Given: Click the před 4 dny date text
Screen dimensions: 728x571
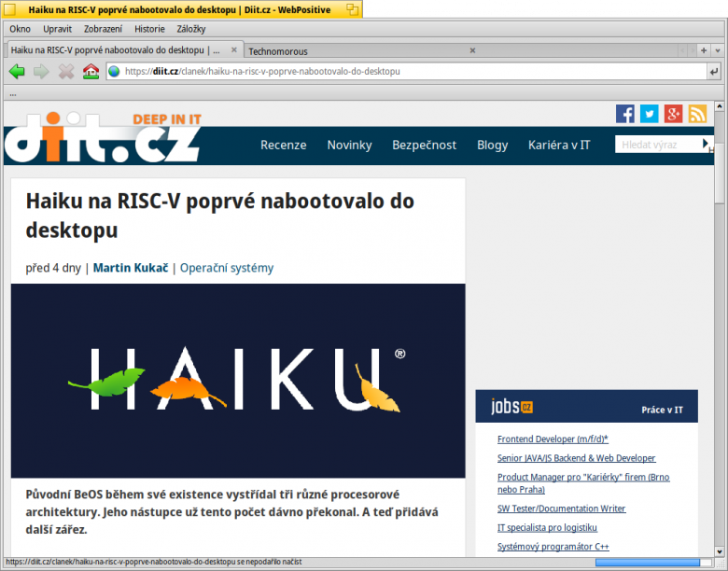Looking at the screenshot, I should 53,268.
